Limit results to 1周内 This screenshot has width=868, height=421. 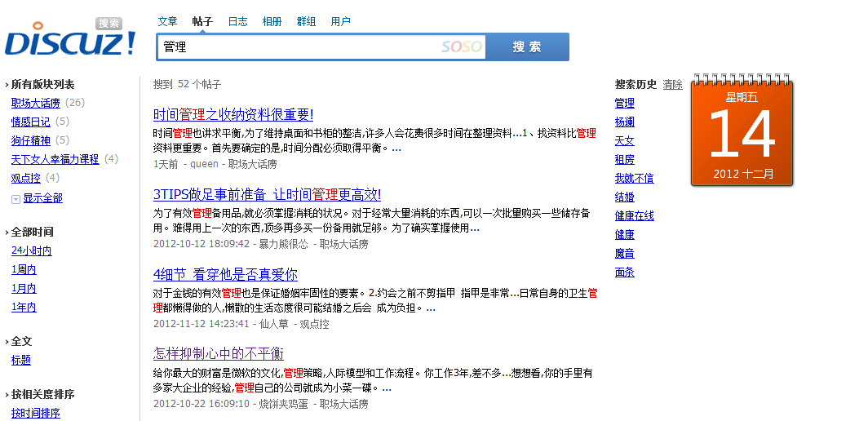point(24,270)
